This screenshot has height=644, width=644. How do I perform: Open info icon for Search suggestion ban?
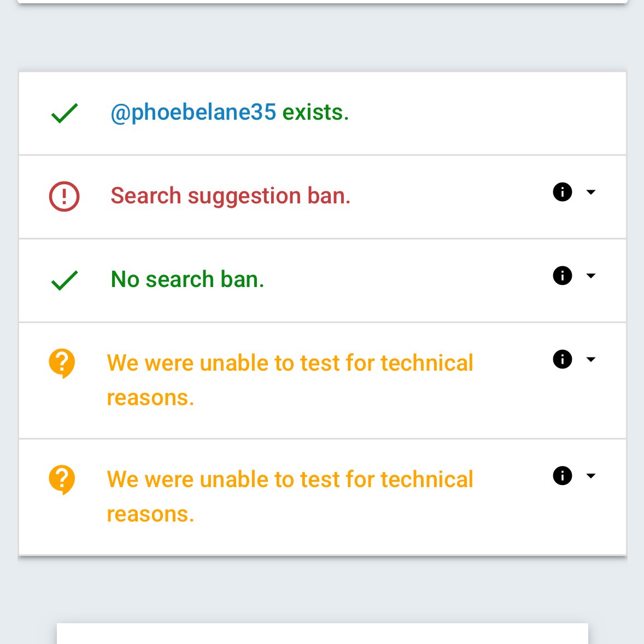pos(562,192)
